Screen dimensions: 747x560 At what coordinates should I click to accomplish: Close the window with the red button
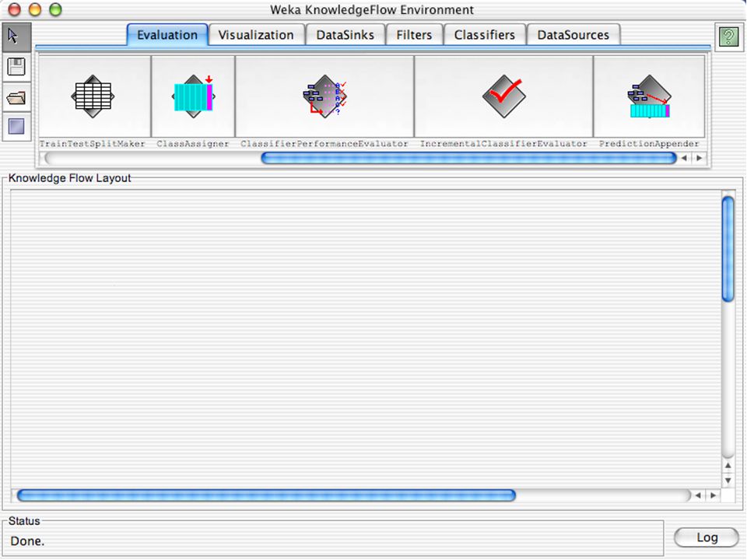point(15,9)
